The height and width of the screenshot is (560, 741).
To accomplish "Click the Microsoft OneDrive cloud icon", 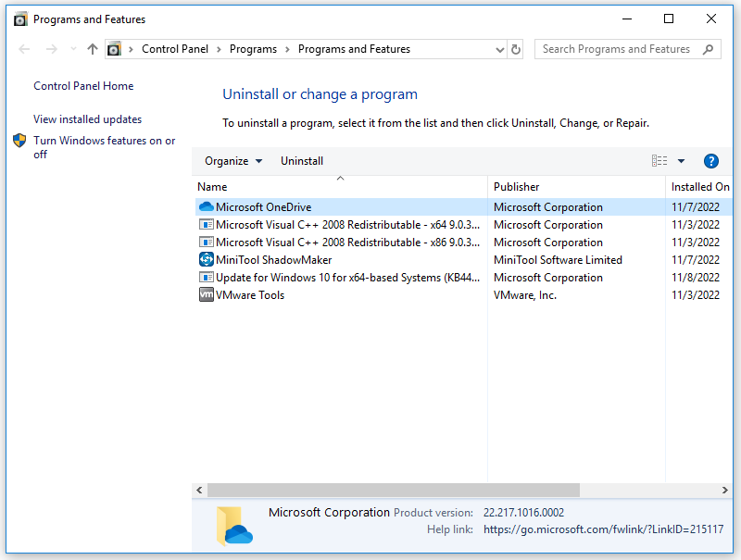I will [x=206, y=207].
